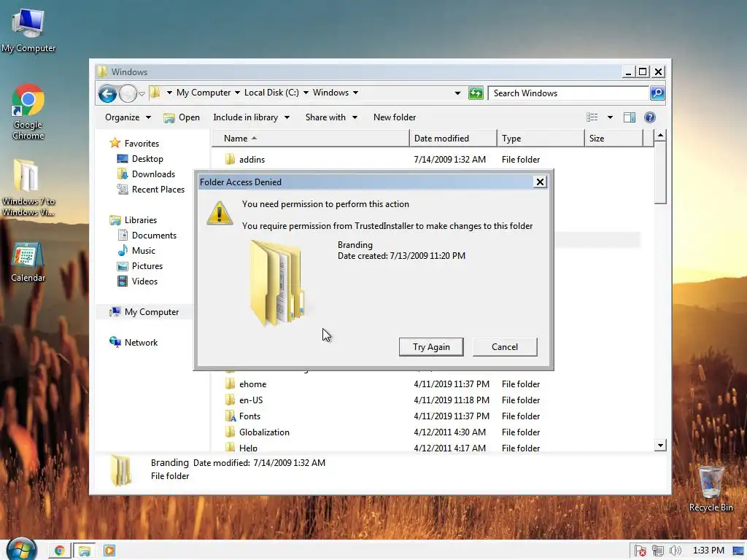Click the warning icon in the dialog
Screen dimensions: 747x560
point(219,212)
